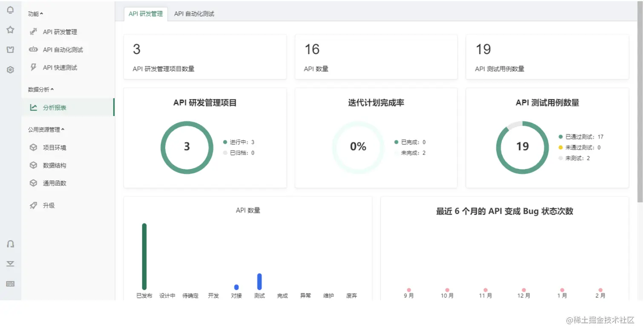The image size is (644, 334).
Task: Click the 最近 6 个月的 API 变成 Bug 状态次数 title
Action: (x=505, y=211)
